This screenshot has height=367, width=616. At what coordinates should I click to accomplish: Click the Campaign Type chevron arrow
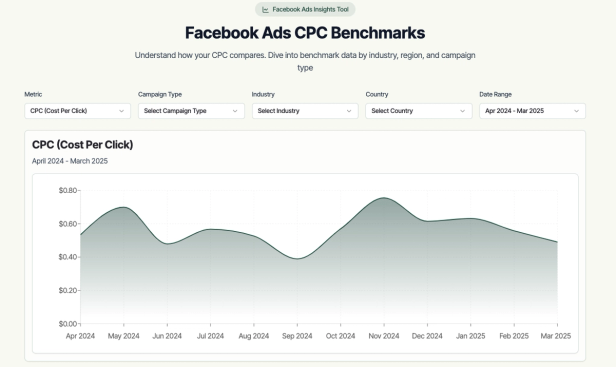click(235, 111)
